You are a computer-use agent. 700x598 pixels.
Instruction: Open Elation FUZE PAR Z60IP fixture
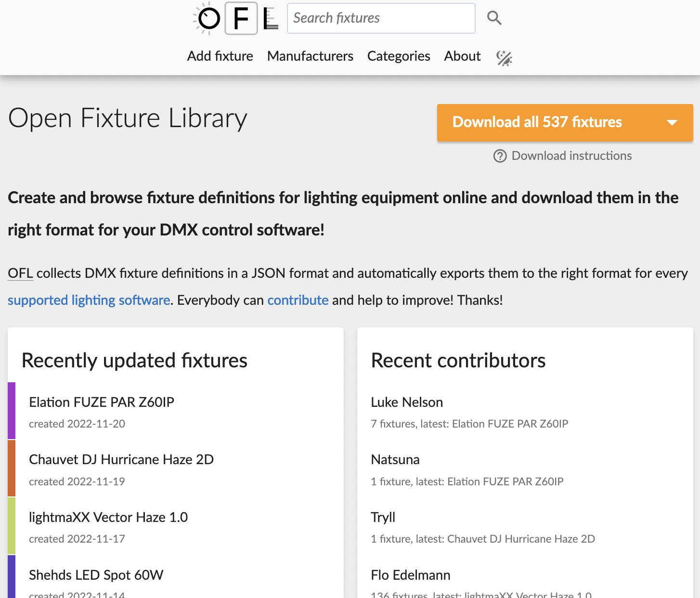[x=102, y=402]
